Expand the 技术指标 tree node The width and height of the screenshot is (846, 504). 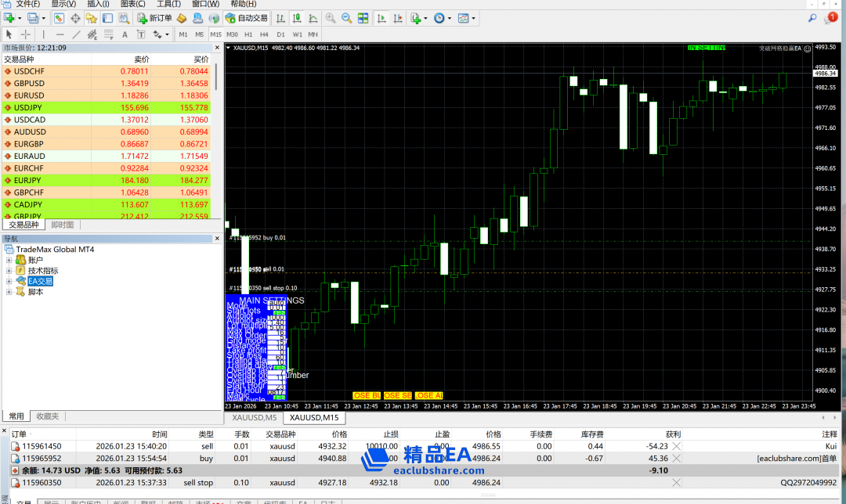pos(9,271)
